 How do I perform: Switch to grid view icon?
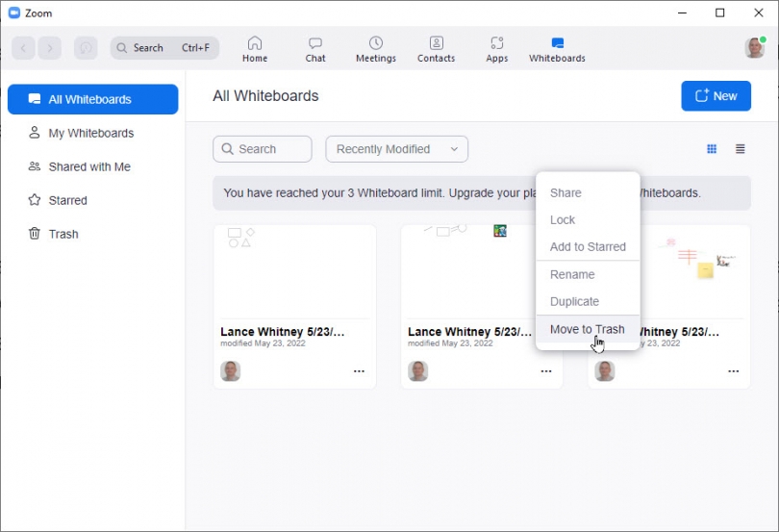(x=712, y=149)
